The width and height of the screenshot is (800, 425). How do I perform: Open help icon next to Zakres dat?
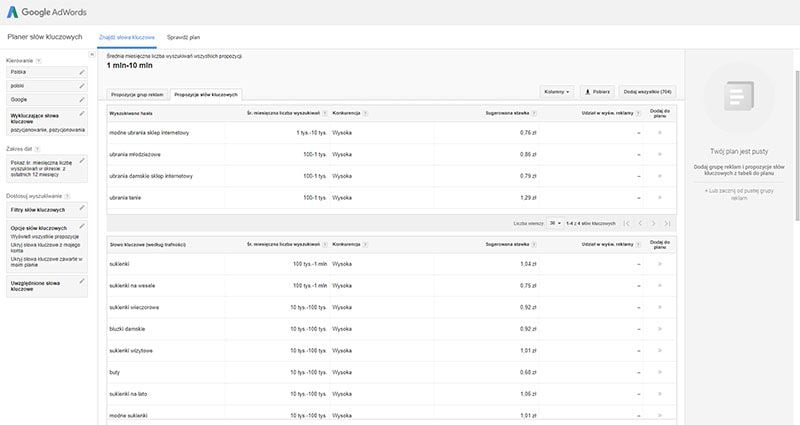(37, 149)
